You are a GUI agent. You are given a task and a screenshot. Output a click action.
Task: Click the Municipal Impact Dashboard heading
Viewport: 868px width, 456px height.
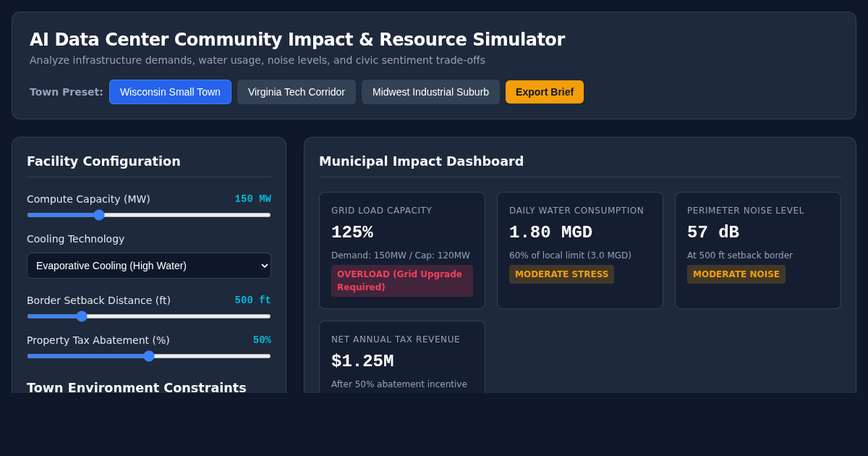point(421,161)
